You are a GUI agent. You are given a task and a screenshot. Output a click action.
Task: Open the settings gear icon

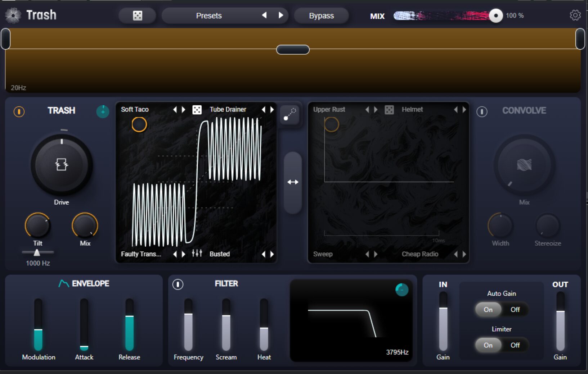(x=575, y=15)
